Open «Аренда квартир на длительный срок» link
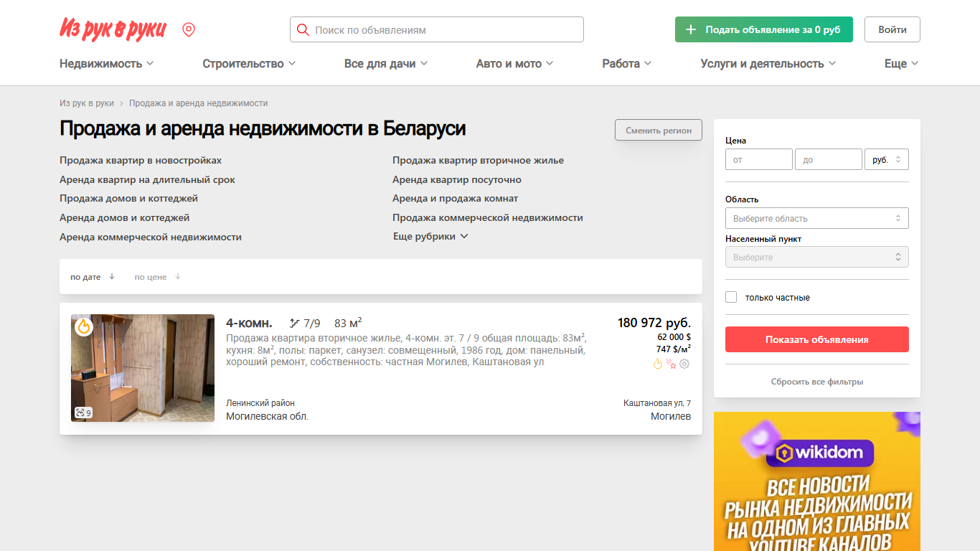This screenshot has width=980, height=551. [x=147, y=179]
